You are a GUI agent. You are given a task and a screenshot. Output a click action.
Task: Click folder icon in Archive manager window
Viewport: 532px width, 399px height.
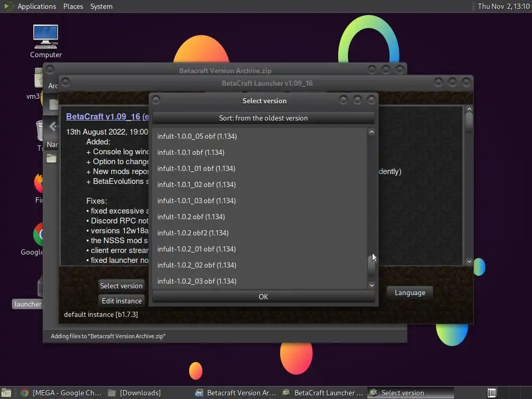coord(51,158)
